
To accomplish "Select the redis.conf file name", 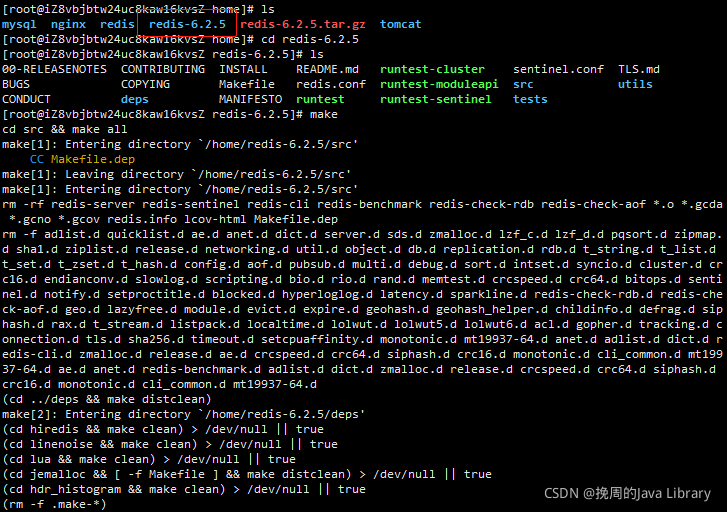I will (331, 84).
